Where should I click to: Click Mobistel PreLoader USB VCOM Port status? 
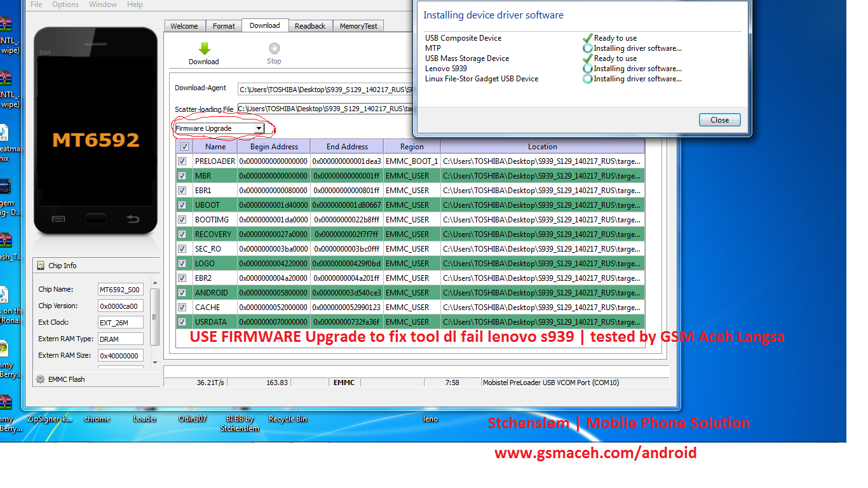pyautogui.click(x=551, y=383)
